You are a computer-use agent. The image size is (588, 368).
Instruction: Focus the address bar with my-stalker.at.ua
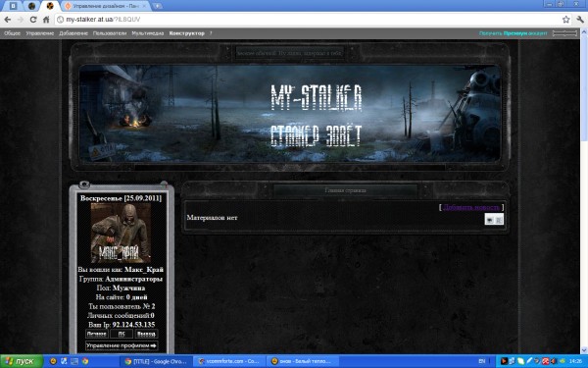click(308, 20)
